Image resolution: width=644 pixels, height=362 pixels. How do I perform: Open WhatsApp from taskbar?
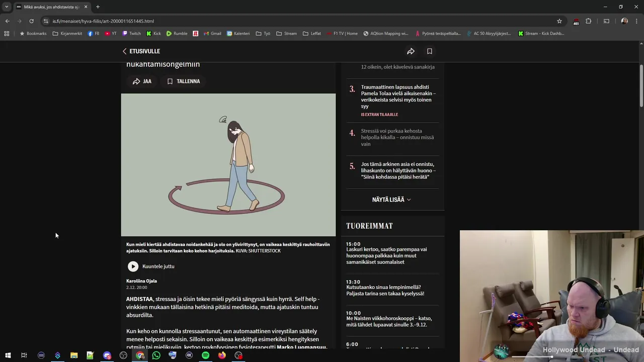pos(156,355)
